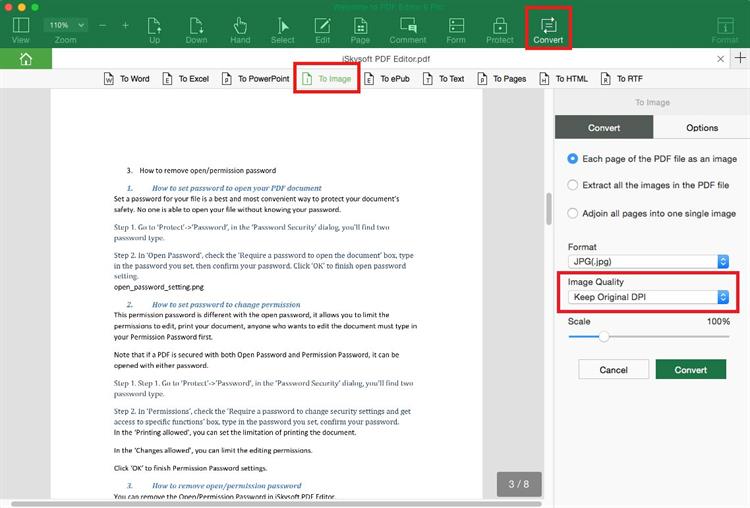This screenshot has width=750, height=508.
Task: Click heading 'How to set password to change permission'
Action: point(226,304)
